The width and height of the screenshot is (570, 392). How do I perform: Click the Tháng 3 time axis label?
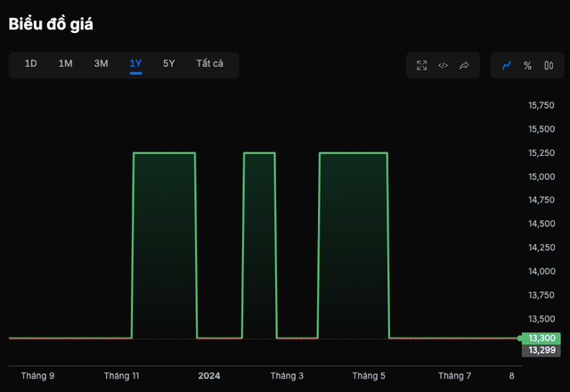click(287, 376)
